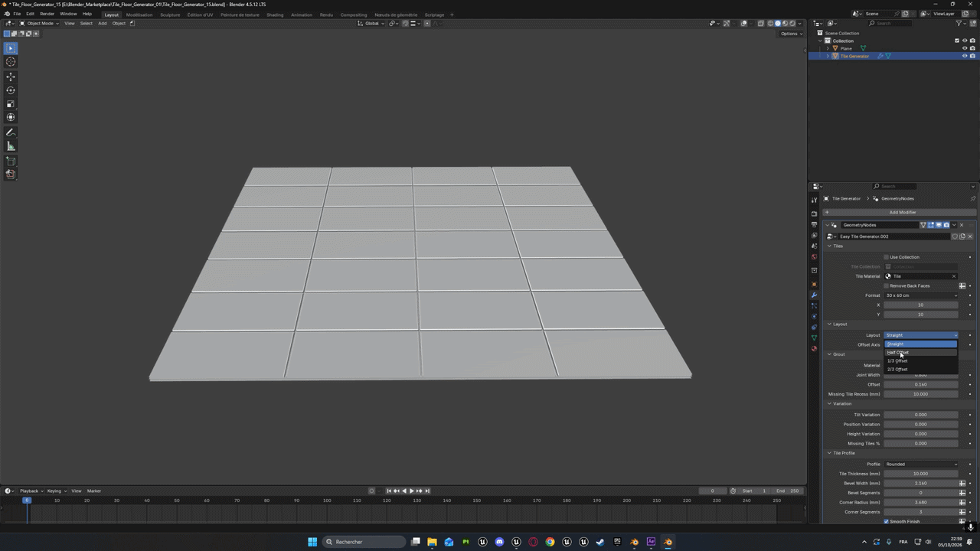Screen dimensions: 980x551
Task: Open the timeline Playback menu
Action: point(31,491)
